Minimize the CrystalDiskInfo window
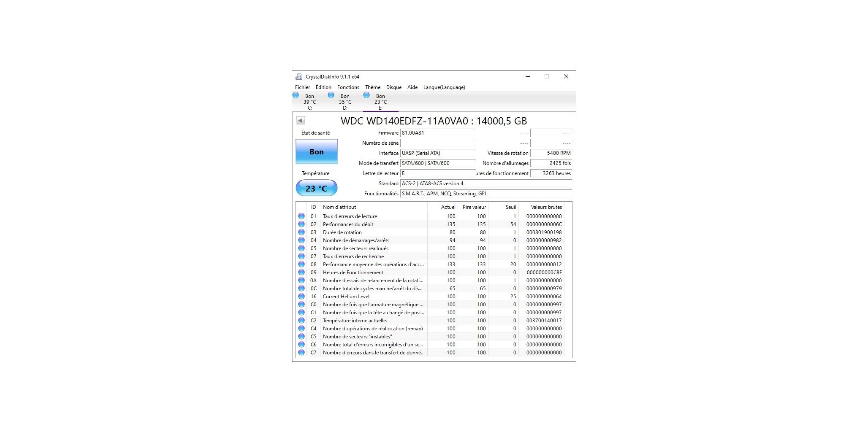This screenshot has height=432, width=868. tap(528, 76)
